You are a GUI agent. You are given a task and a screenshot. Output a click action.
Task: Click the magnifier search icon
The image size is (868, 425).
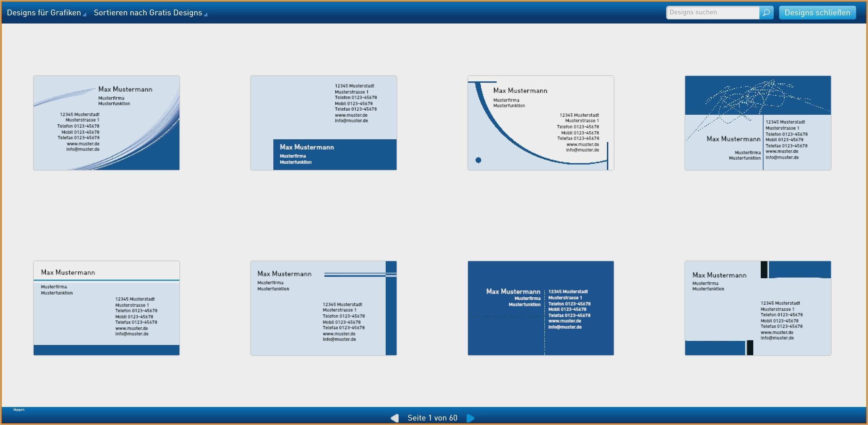pyautogui.click(x=766, y=13)
